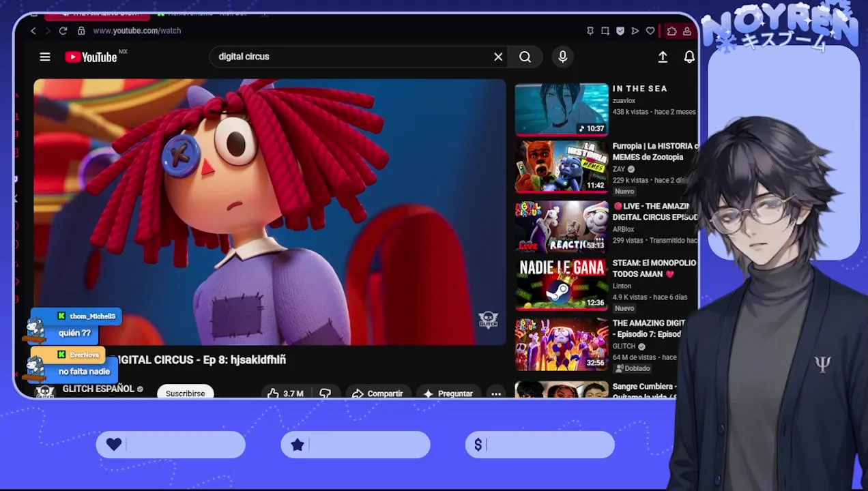Click the dollar donation bar in overlay
This screenshot has height=491, width=868.
tap(540, 445)
